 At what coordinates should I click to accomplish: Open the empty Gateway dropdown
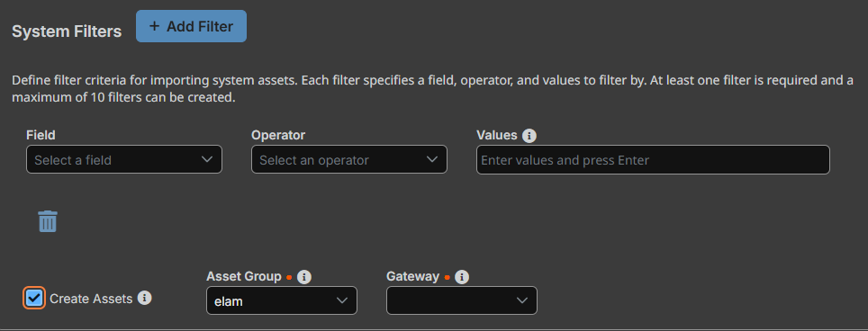pos(462,300)
